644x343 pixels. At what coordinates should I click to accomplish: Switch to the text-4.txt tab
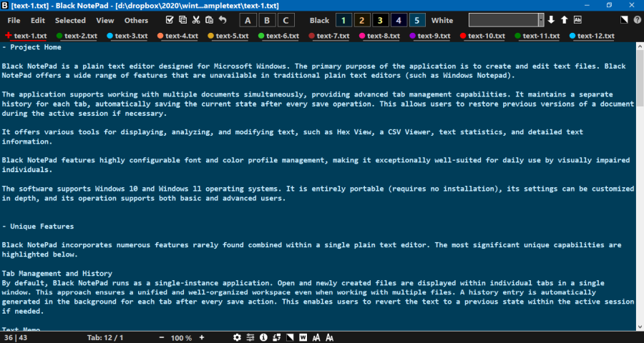click(177, 36)
